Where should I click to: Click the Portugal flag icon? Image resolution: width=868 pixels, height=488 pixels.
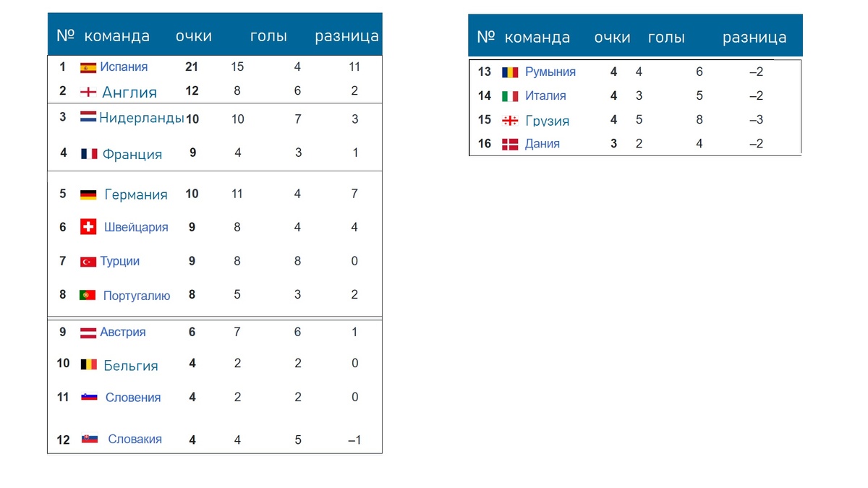tap(88, 295)
